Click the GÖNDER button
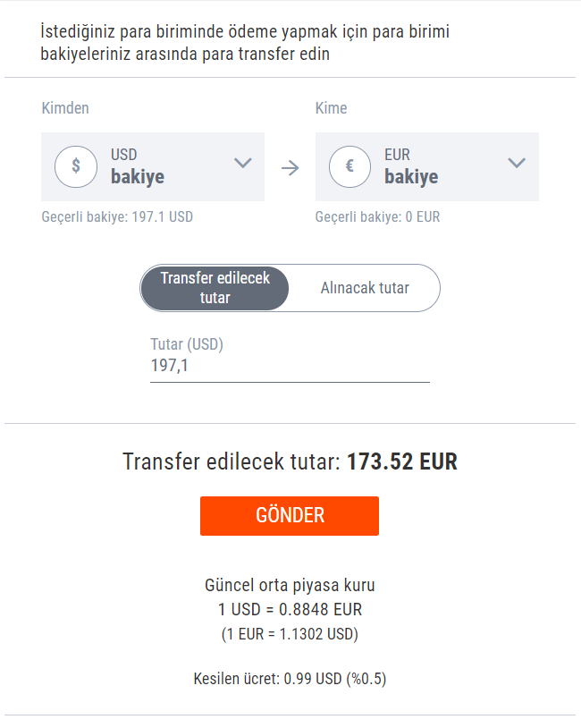 click(290, 516)
